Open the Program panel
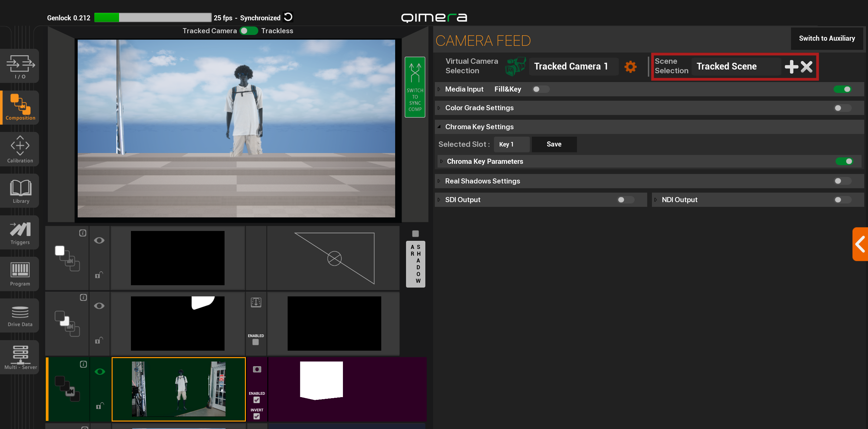868x429 pixels. tap(20, 274)
